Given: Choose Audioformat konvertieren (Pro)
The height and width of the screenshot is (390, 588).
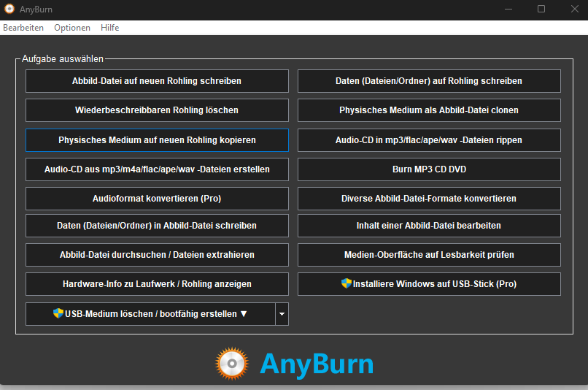Looking at the screenshot, I should [x=157, y=199].
